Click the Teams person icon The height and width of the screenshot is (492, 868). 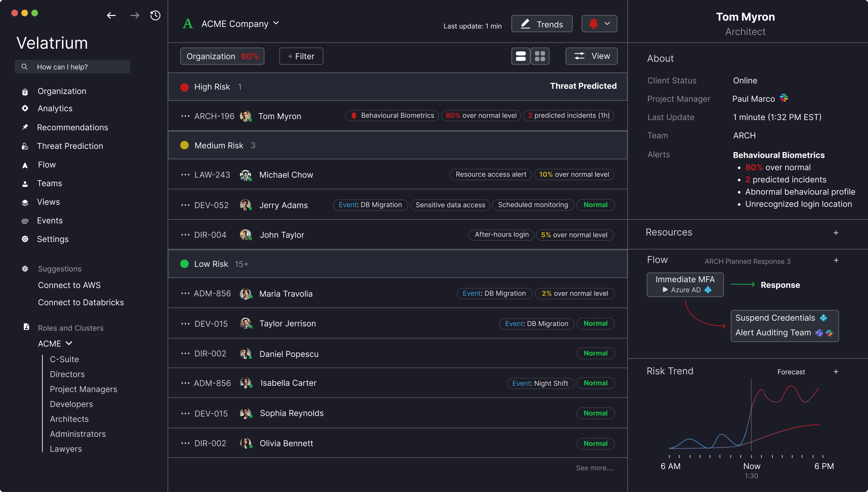(x=25, y=184)
